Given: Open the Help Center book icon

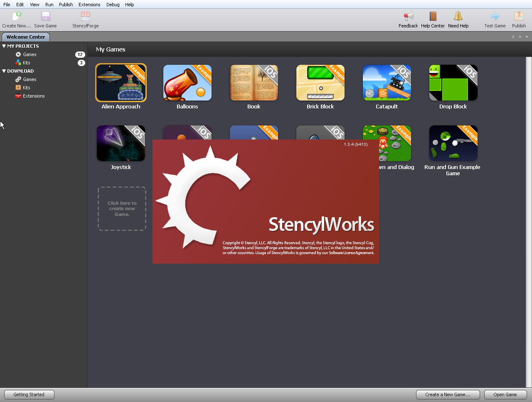Looking at the screenshot, I should (x=433, y=16).
